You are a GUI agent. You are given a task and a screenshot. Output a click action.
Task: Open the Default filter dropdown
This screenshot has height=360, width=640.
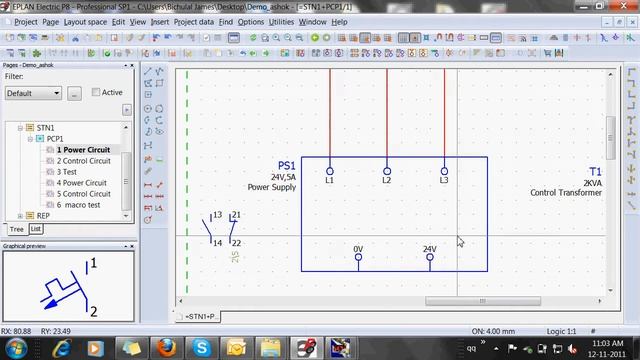[33, 93]
